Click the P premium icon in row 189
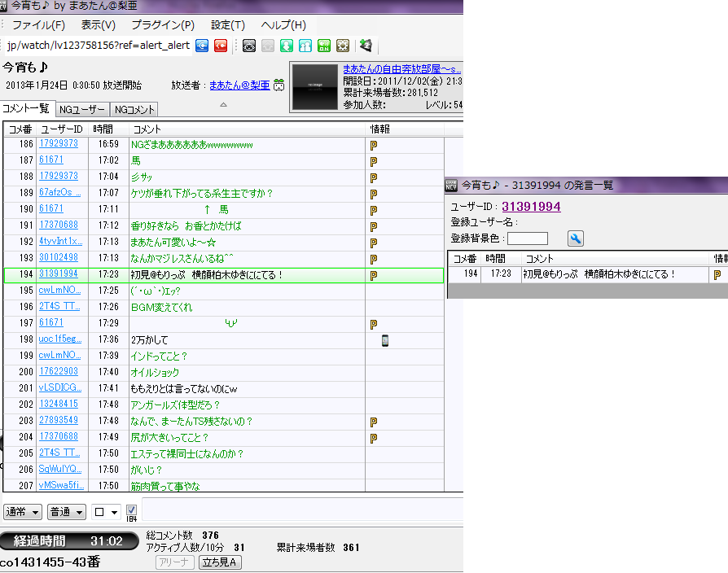The width and height of the screenshot is (728, 573). [x=373, y=194]
